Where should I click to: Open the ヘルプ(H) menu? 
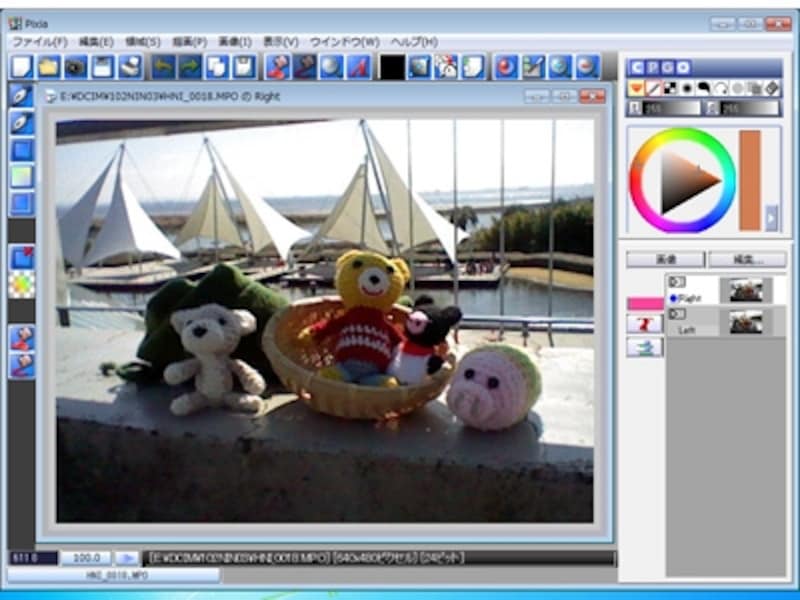(414, 42)
